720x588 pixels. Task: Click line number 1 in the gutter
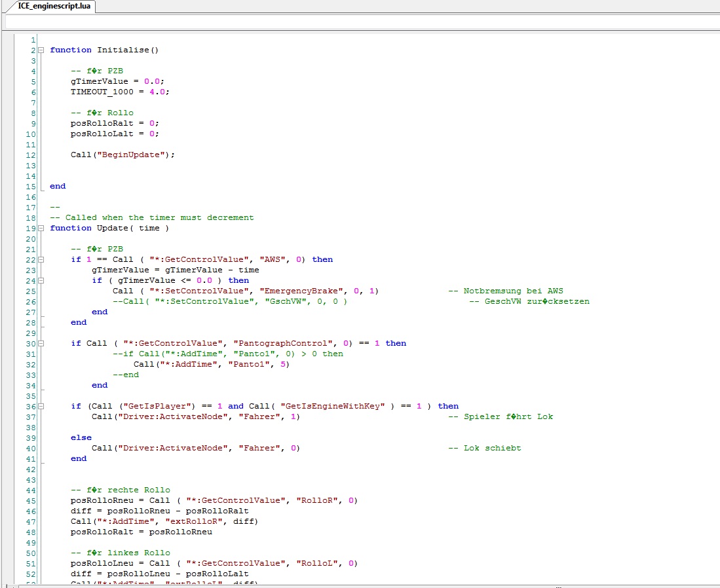click(33, 39)
